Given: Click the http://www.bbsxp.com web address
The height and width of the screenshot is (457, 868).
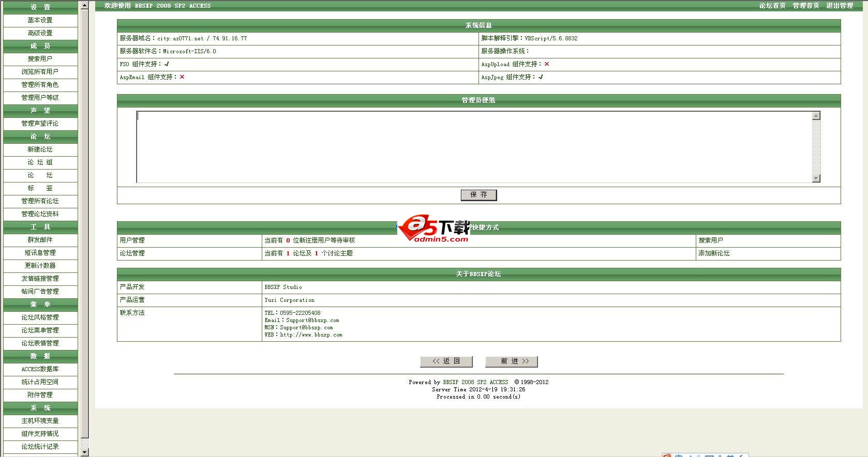Looking at the screenshot, I should [311, 335].
